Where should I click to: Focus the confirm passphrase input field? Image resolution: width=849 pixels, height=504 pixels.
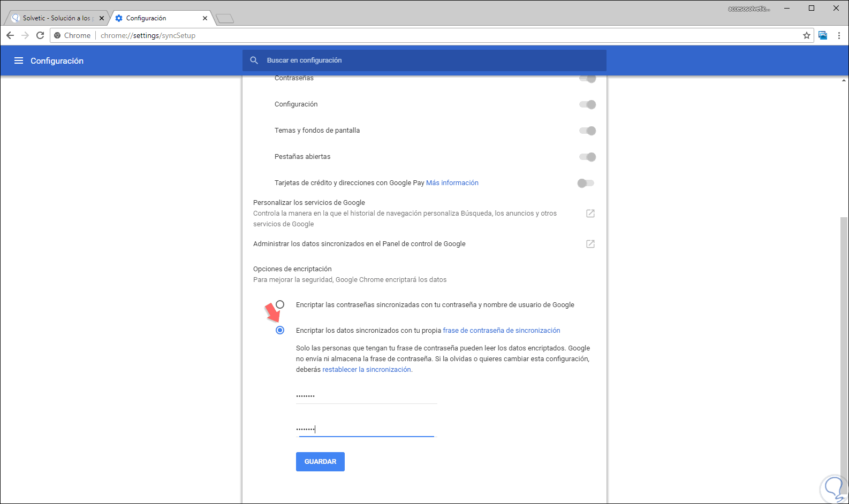(x=367, y=429)
